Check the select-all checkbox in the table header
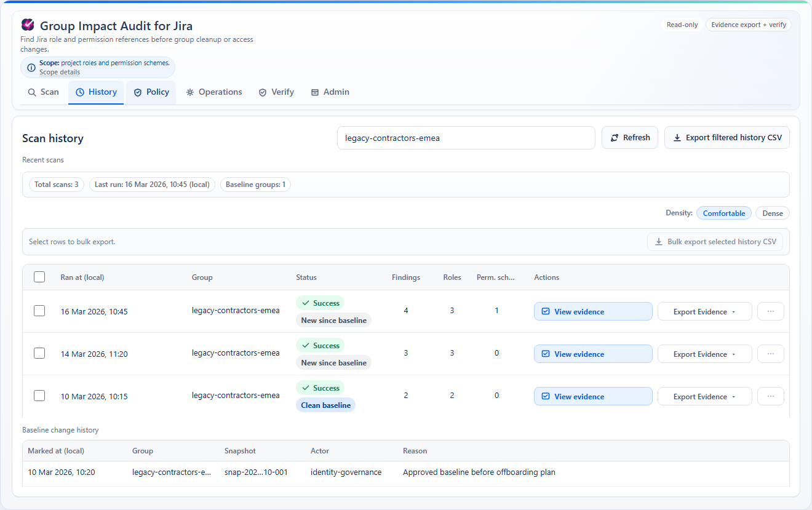The width and height of the screenshot is (812, 510). tap(39, 277)
